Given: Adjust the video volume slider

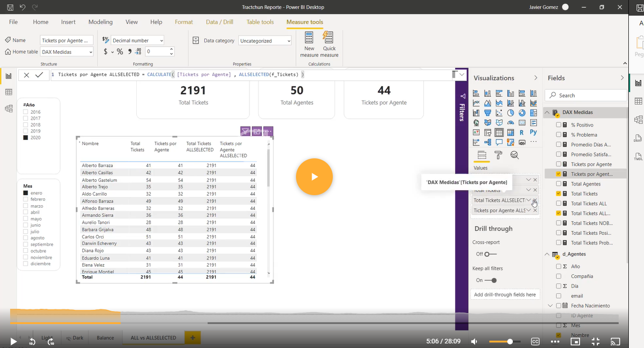Looking at the screenshot, I should click(x=505, y=342).
